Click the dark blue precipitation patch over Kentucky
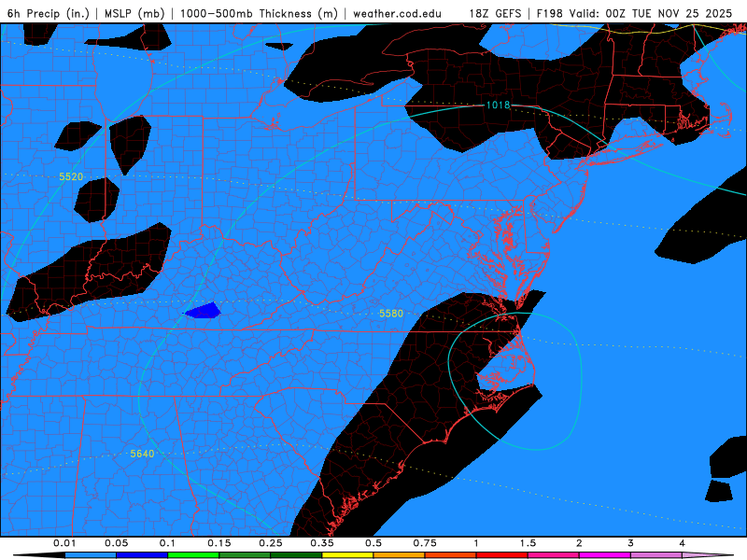Viewport: 747px width, 560px height. tap(203, 311)
